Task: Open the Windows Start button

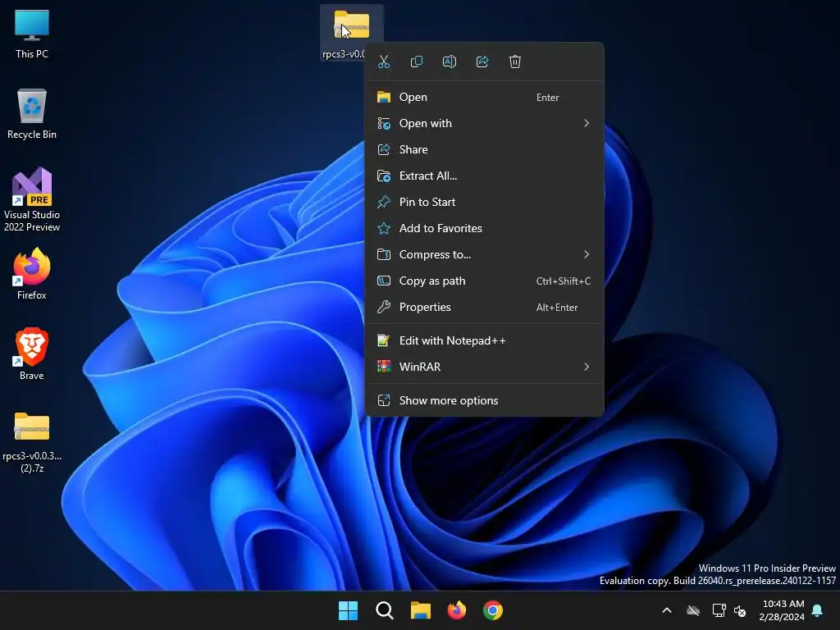Action: pyautogui.click(x=348, y=610)
